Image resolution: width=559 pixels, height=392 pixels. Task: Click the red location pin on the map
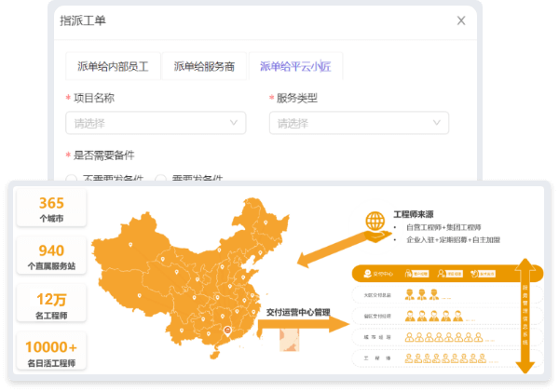tap(228, 331)
